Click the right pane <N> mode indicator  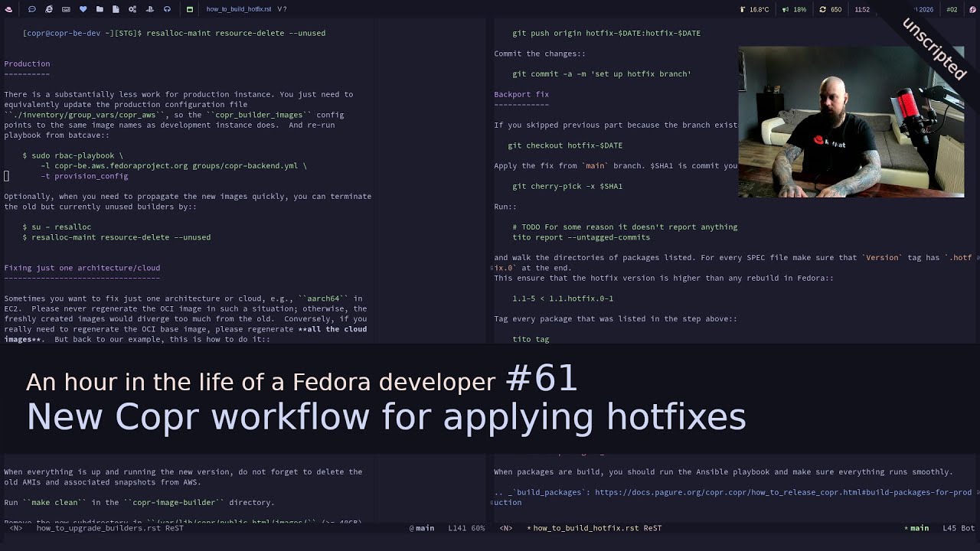point(506,528)
